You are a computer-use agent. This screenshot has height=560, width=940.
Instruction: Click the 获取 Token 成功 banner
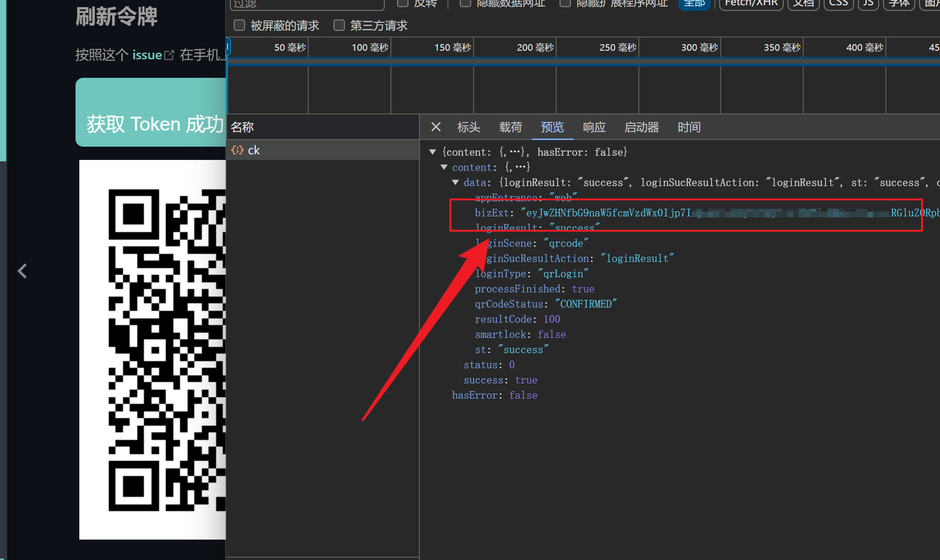click(151, 112)
